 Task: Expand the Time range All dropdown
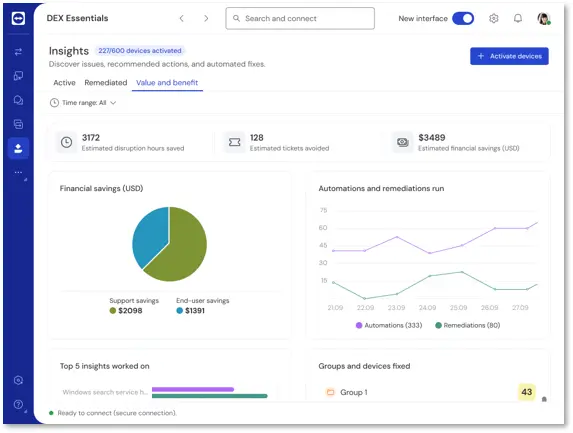(83, 103)
